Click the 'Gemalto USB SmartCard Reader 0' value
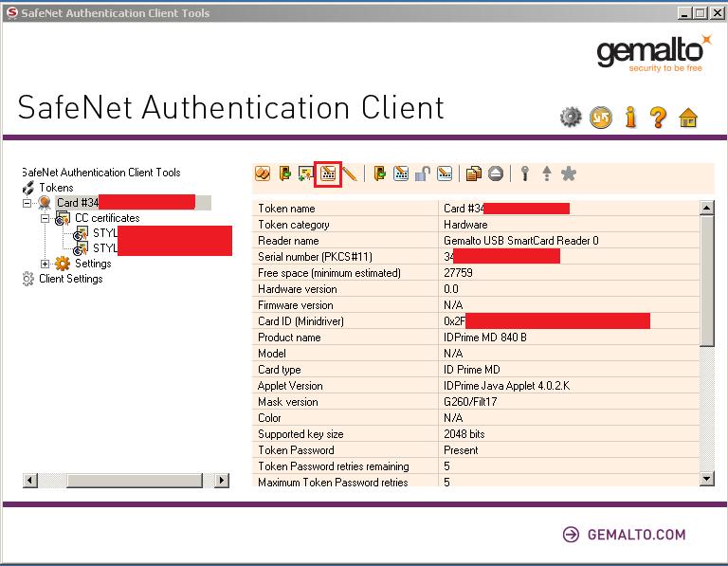 point(521,241)
